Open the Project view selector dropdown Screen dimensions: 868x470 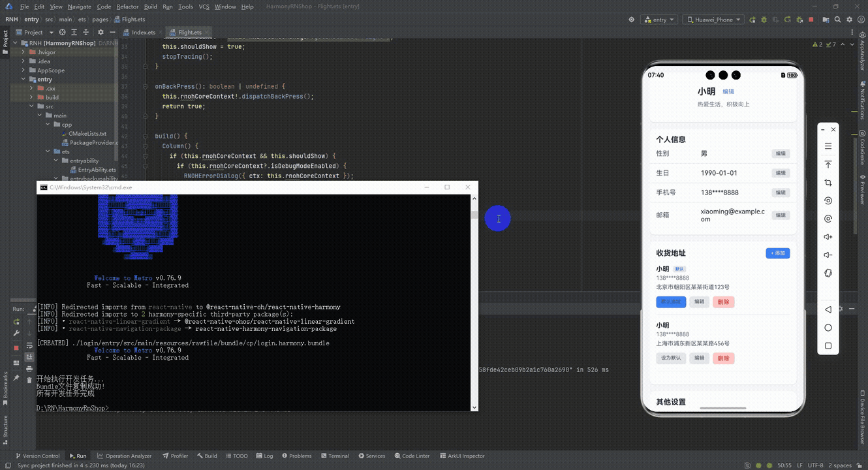click(x=33, y=32)
